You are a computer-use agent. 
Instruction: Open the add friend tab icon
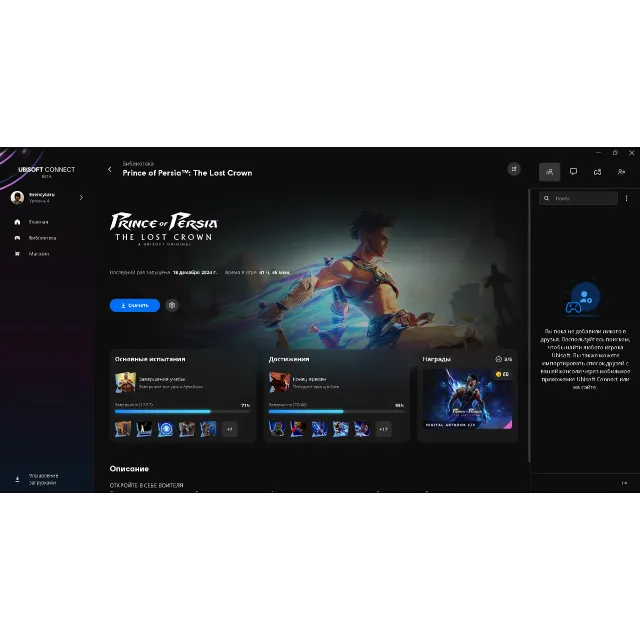pos(621,172)
